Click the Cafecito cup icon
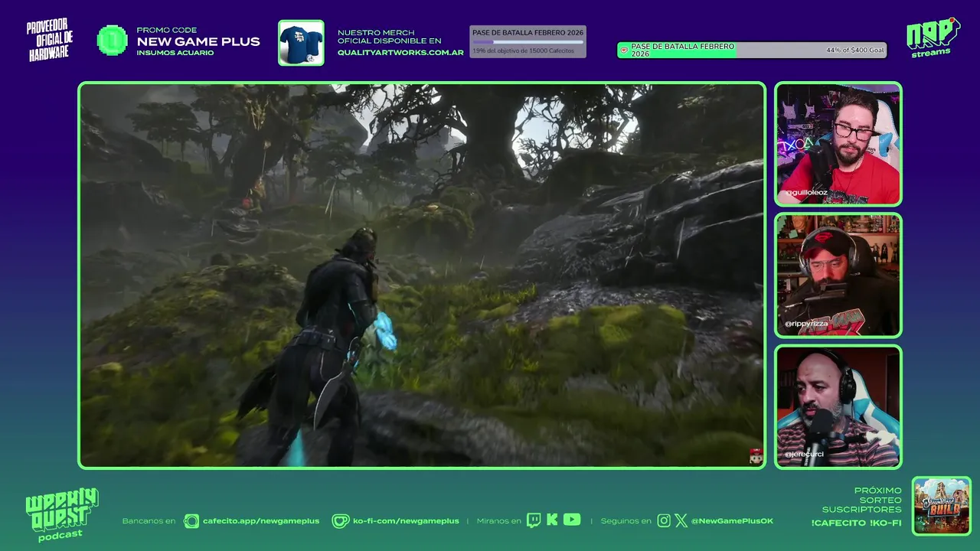Image resolution: width=980 pixels, height=551 pixels. [x=191, y=521]
